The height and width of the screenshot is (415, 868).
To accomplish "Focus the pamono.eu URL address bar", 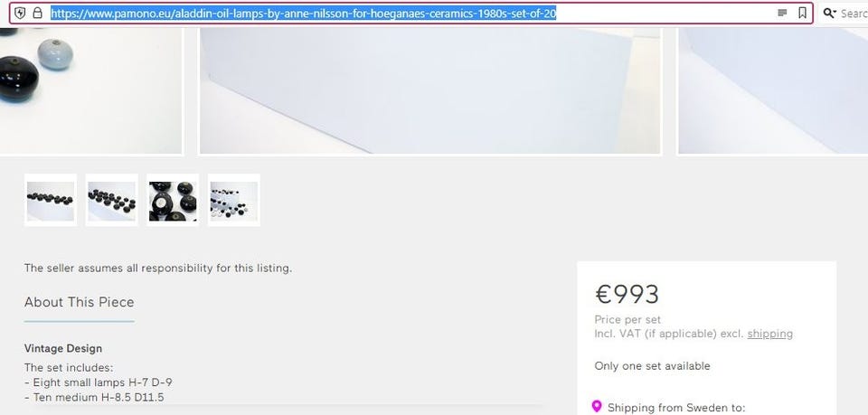I will coord(411,14).
